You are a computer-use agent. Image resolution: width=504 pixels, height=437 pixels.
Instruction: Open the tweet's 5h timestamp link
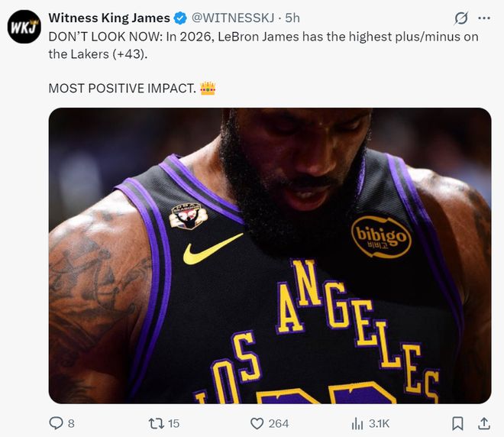coord(292,17)
